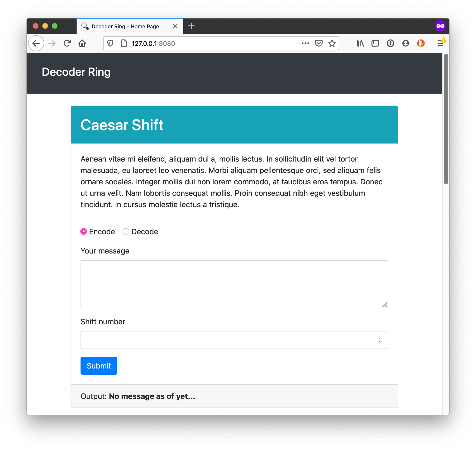Switch to Decoder Ring - Home Page tab
The image size is (476, 450).
pos(130,26)
